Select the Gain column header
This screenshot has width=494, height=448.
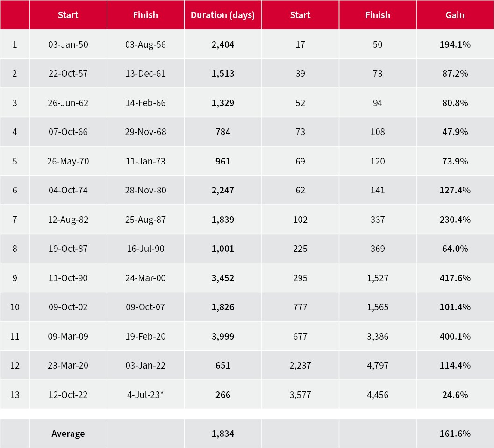point(455,15)
